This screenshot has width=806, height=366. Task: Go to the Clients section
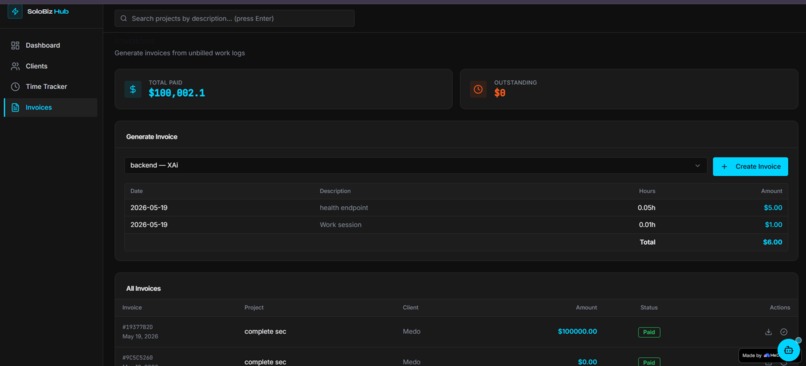coord(50,66)
